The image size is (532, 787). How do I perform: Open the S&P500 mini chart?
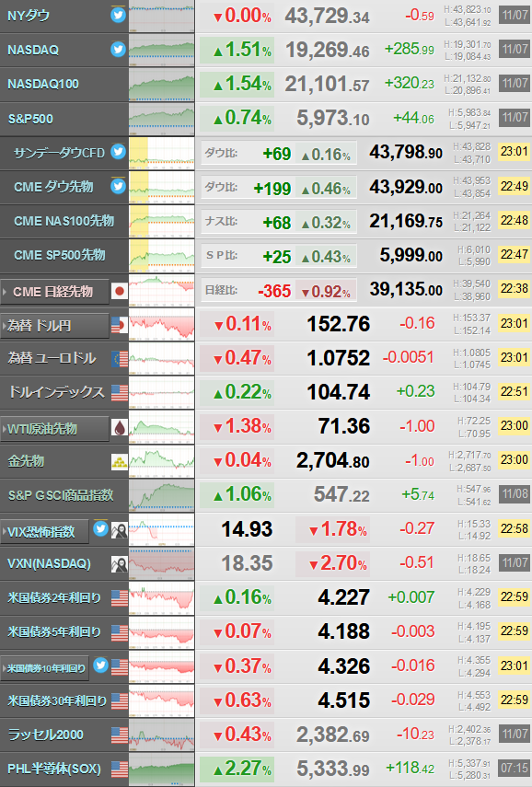point(162,119)
